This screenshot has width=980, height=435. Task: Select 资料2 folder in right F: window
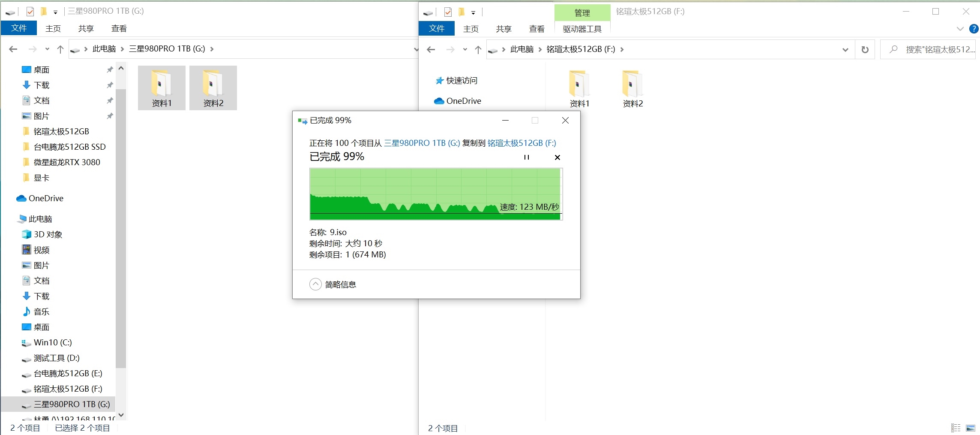[x=632, y=88]
